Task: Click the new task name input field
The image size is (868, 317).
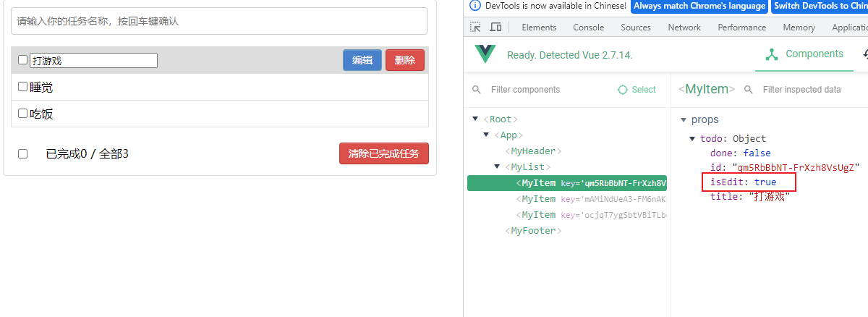Action: [x=218, y=21]
